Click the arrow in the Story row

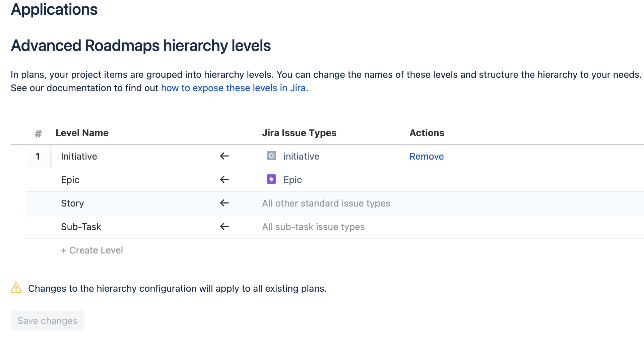coord(224,203)
